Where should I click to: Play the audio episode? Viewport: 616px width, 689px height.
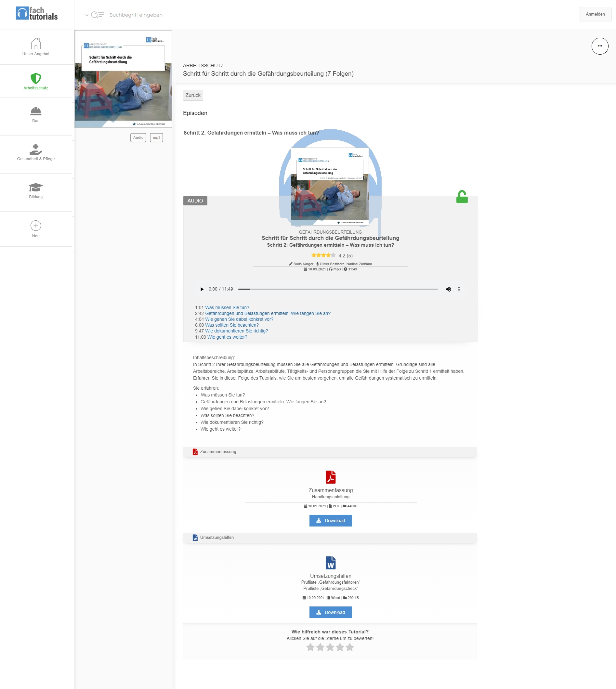(202, 289)
